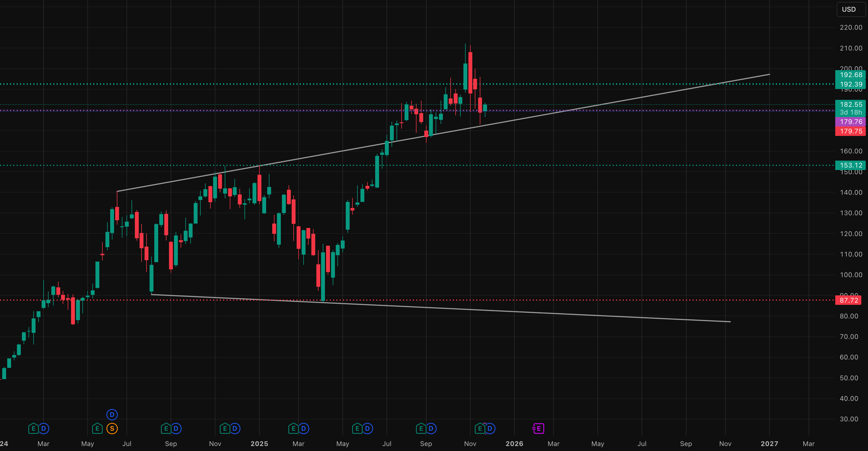Click the red 179.75 price label

(850, 131)
